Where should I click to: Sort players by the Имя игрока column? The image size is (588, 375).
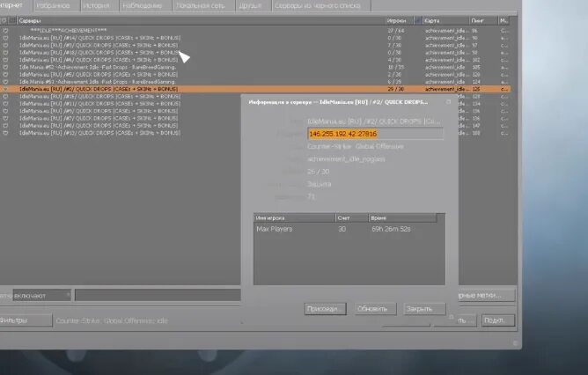(294, 218)
